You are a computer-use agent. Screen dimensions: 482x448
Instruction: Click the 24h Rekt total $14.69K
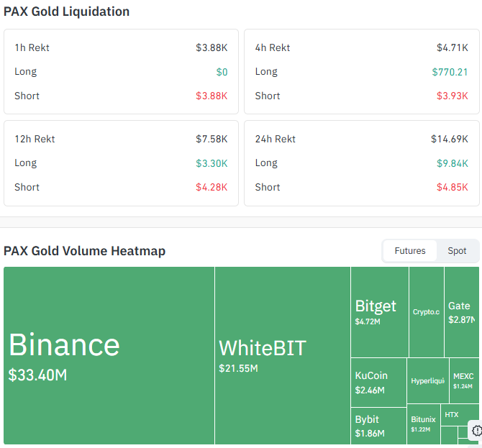point(450,139)
